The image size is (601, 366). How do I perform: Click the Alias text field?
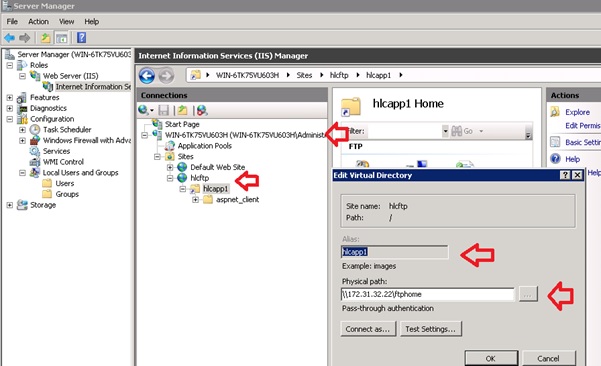click(x=394, y=252)
